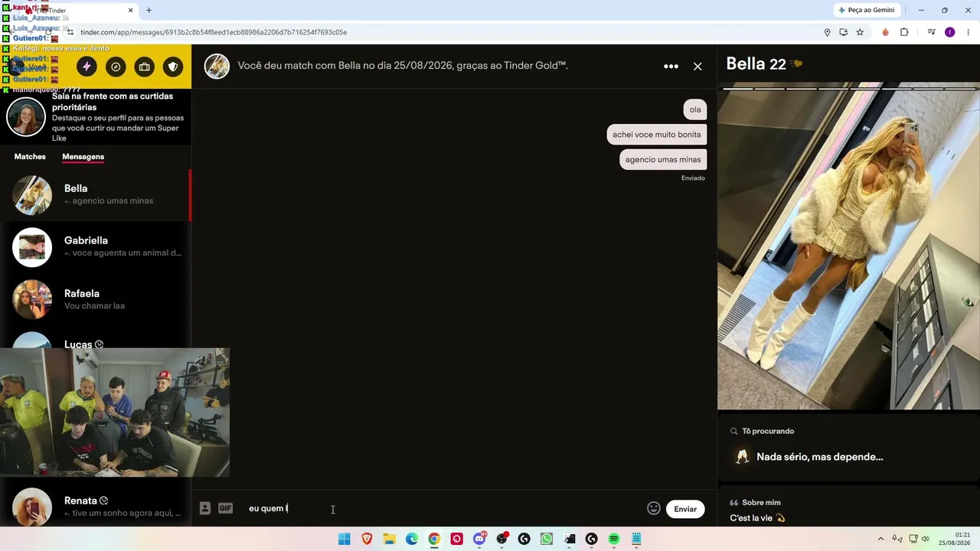980x551 pixels.
Task: Click the 'ola' message bubble
Action: [694, 109]
